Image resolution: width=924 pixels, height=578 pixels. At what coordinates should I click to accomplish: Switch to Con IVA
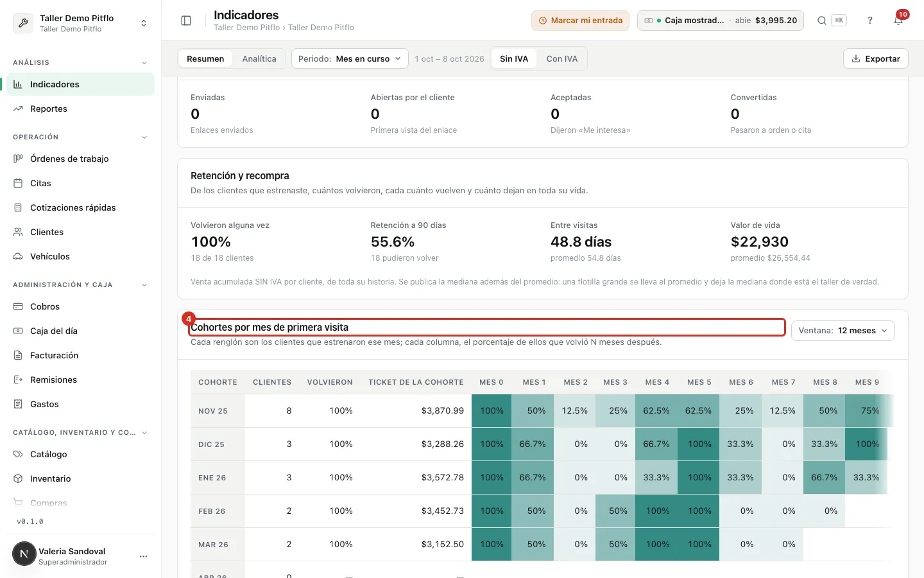pyautogui.click(x=562, y=58)
